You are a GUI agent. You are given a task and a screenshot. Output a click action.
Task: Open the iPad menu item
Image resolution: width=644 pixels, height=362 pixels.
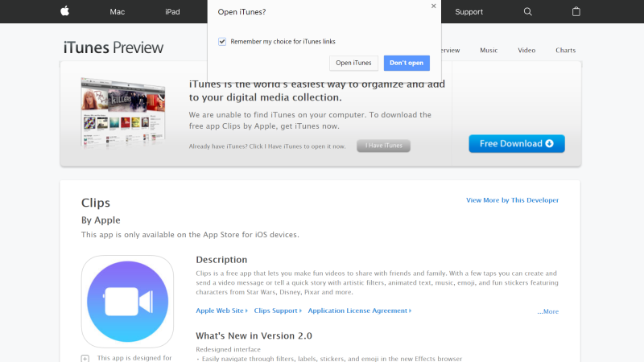pyautogui.click(x=172, y=12)
